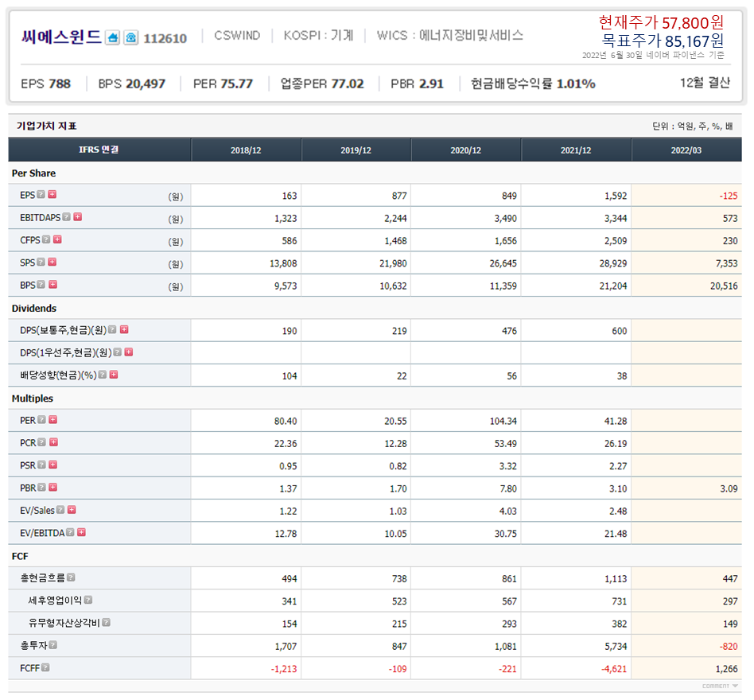
Task: Show help for the PER multiple row
Action: click(42, 419)
